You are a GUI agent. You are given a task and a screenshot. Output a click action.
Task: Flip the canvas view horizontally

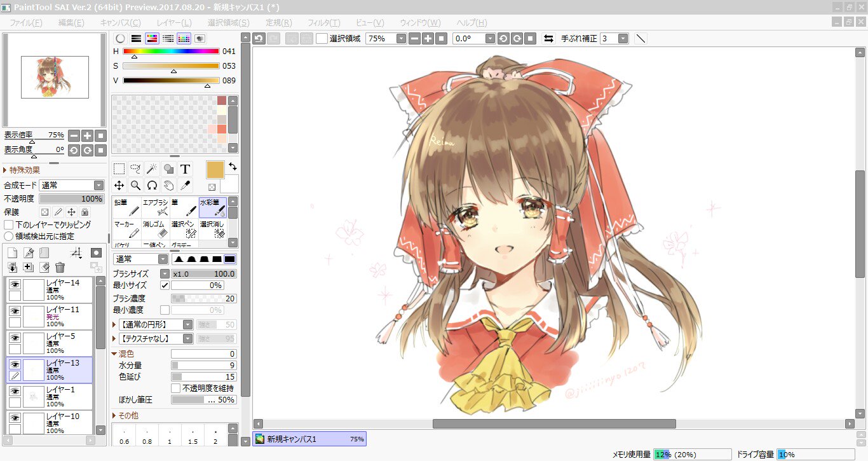pyautogui.click(x=548, y=38)
